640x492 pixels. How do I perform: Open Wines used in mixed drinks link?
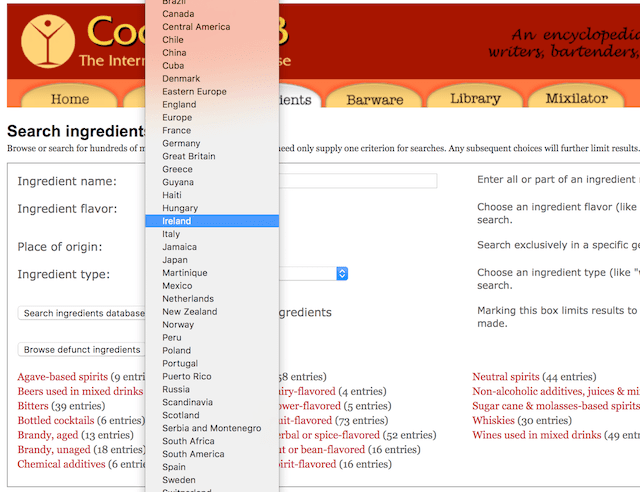[x=537, y=435]
